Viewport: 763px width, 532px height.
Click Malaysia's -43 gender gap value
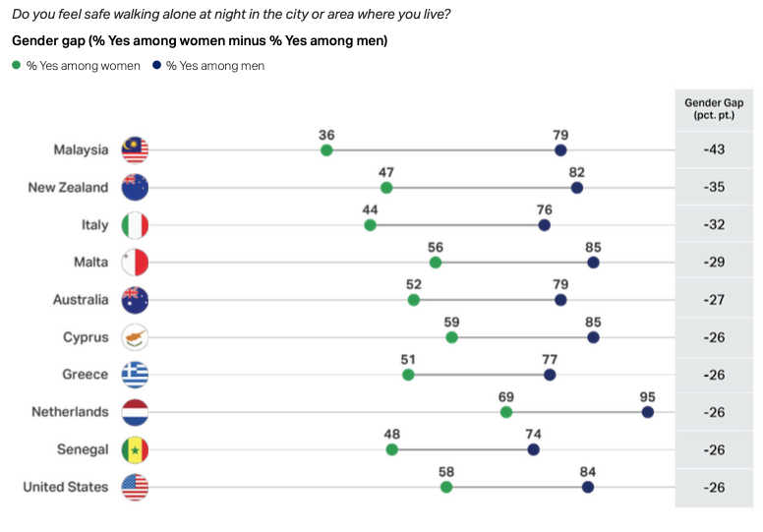click(x=714, y=150)
